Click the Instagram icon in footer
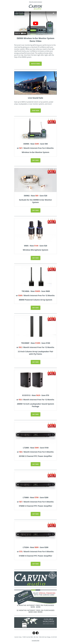 (x=34, y=633)
